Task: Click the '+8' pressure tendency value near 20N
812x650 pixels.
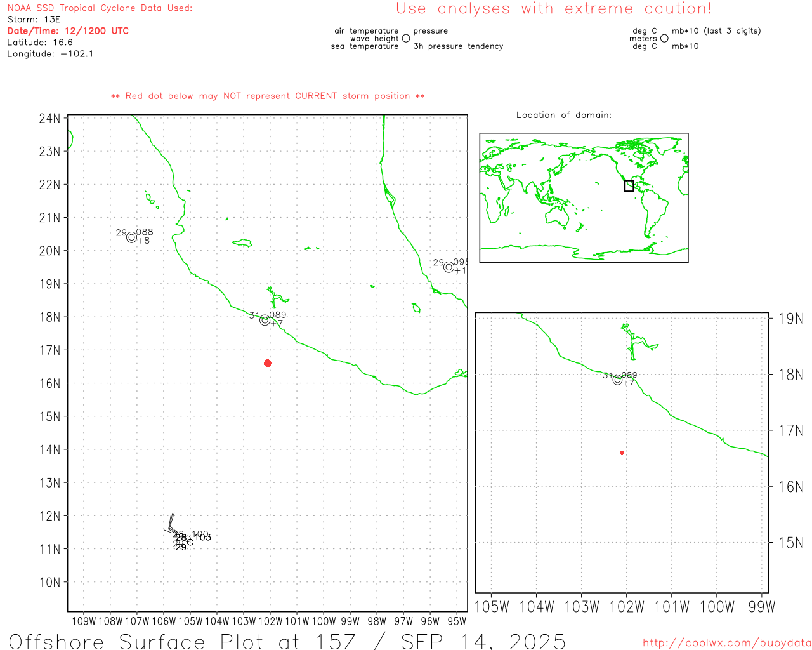Action: coord(143,241)
